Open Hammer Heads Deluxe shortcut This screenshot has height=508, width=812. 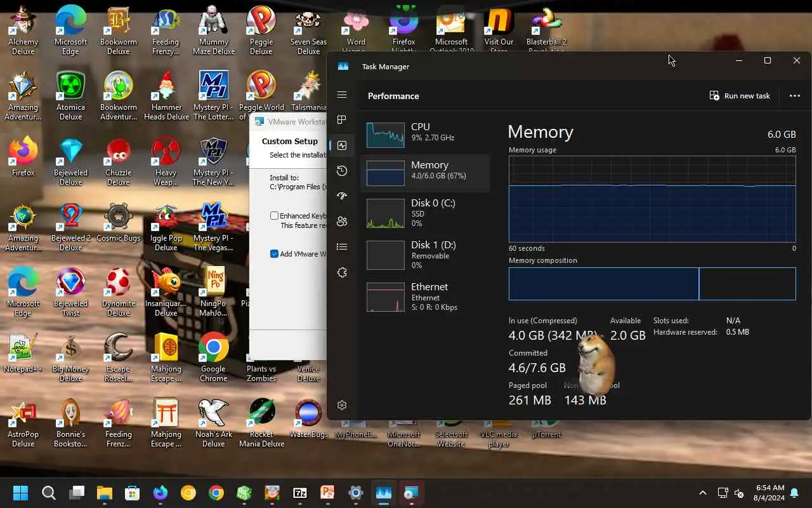click(166, 97)
